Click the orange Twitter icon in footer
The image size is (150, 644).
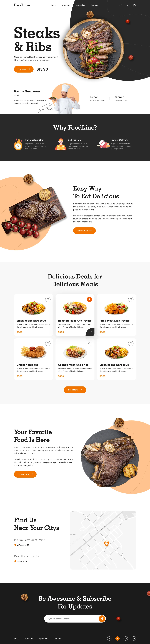(x=117, y=638)
